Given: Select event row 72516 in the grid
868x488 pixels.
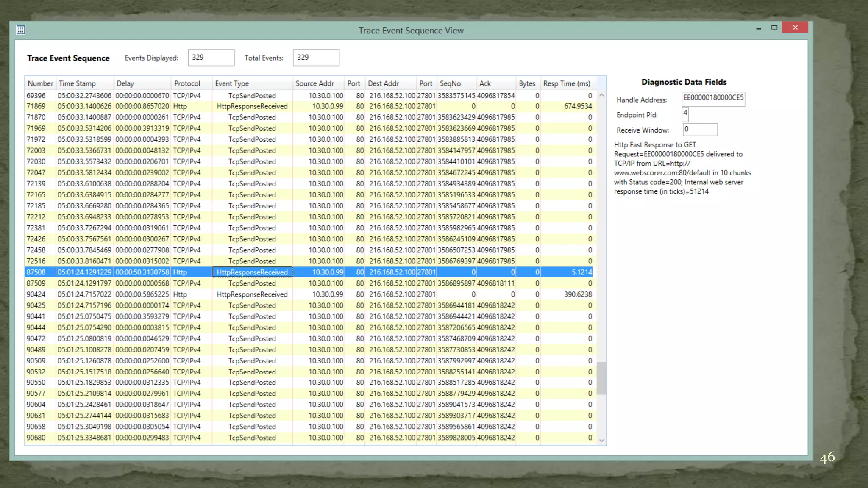Looking at the screenshot, I should coord(36,261).
